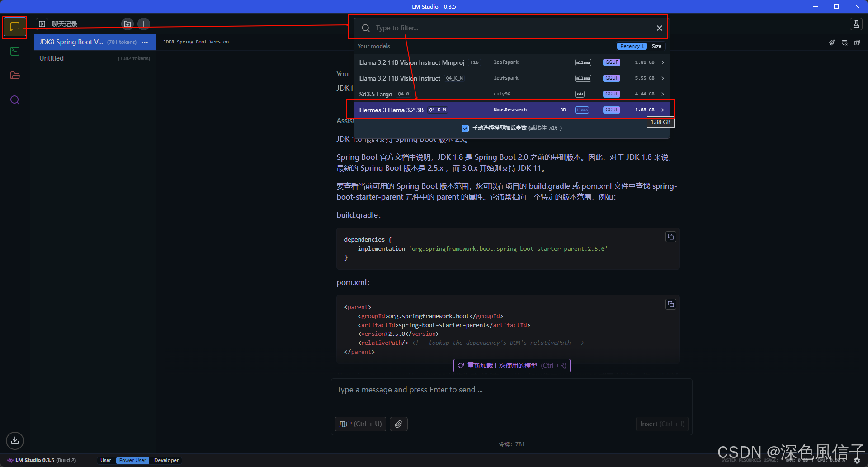This screenshot has width=868, height=467.
Task: Select Llama 3.2 11B Vision Instruct model
Action: click(511, 78)
